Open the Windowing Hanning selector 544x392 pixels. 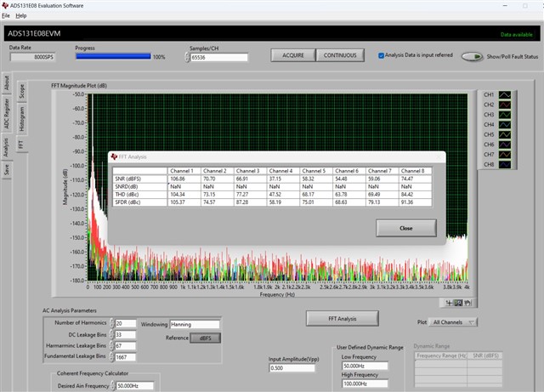click(x=195, y=324)
